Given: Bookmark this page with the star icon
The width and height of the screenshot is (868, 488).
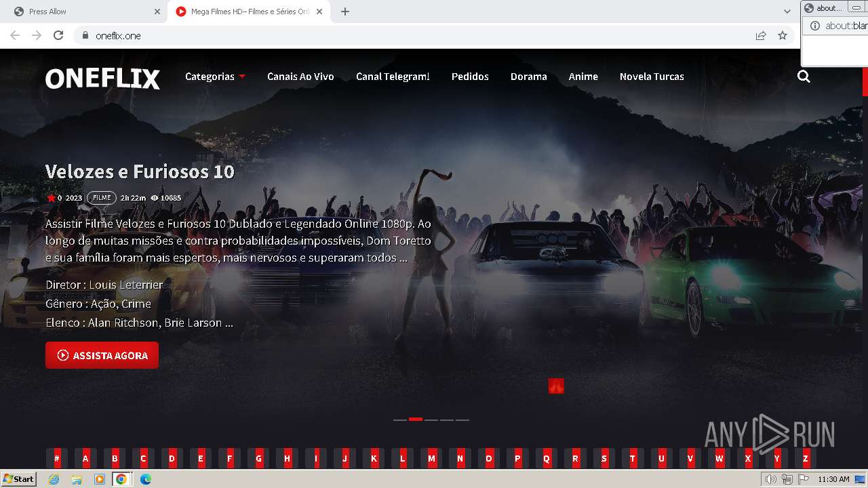Looking at the screenshot, I should [783, 35].
